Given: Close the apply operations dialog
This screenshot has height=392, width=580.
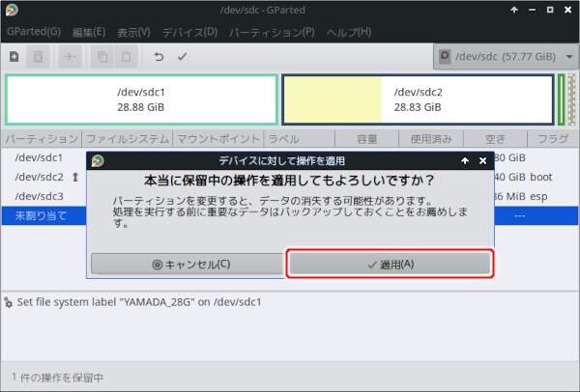Looking at the screenshot, I should point(482,160).
